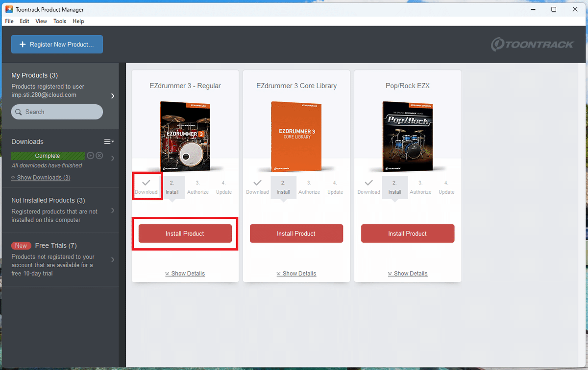The image size is (588, 370).
Task: Open the Tools menu
Action: 60,21
